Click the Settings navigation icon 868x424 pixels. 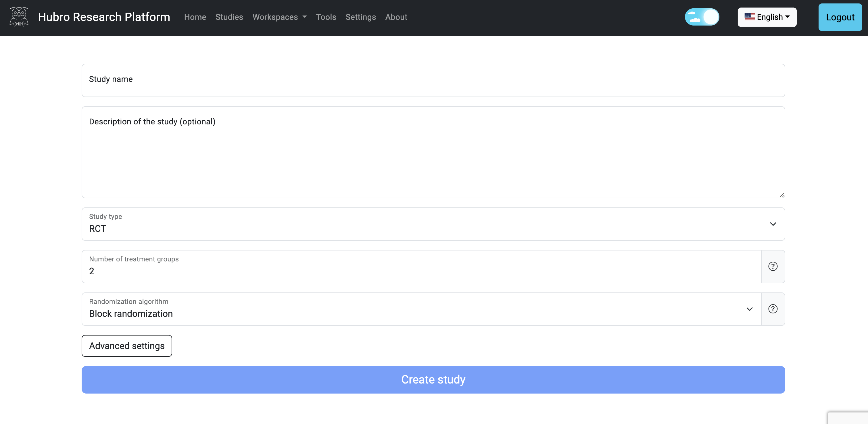pyautogui.click(x=361, y=17)
